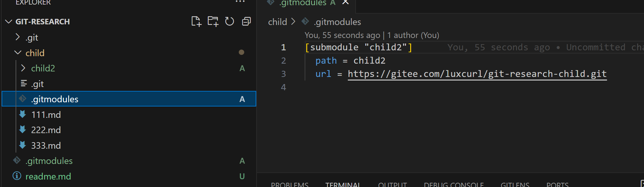
Task: Expand the top-level .git folder
Action: pos(18,37)
